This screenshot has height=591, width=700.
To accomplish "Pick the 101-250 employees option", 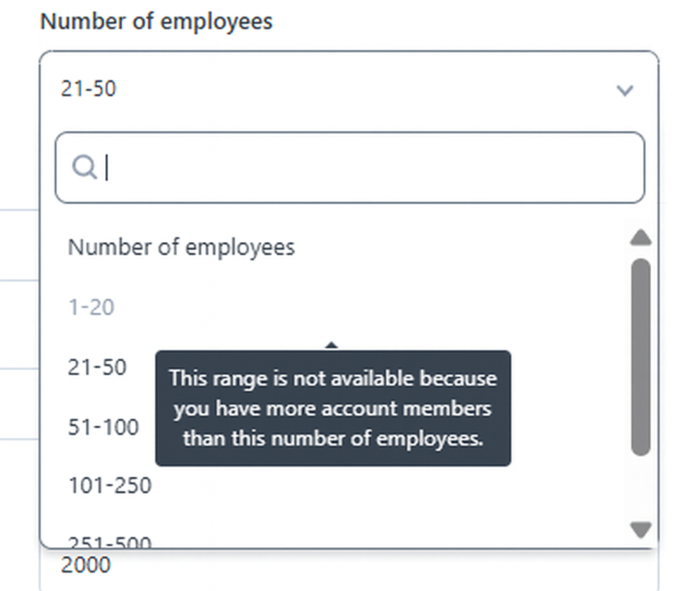I will point(109,486).
